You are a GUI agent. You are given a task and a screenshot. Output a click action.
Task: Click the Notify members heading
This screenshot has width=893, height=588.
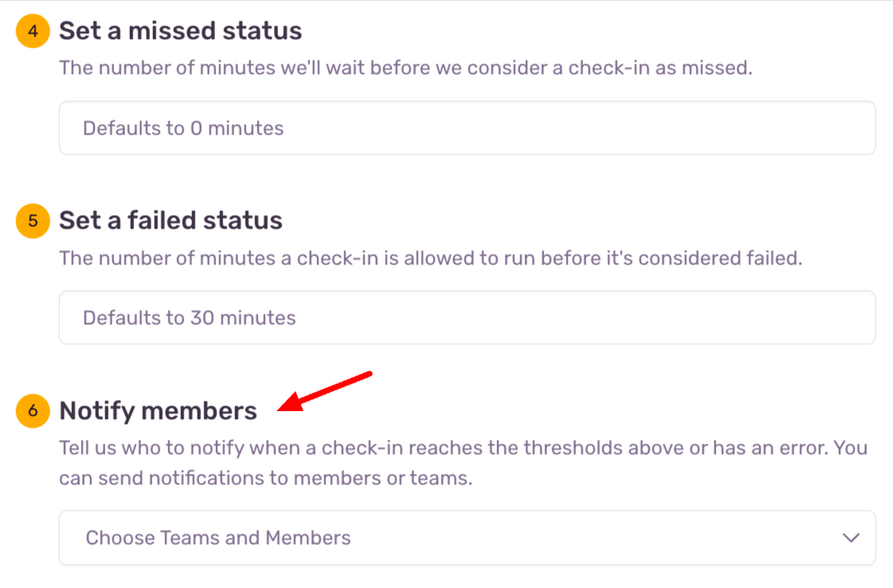tap(157, 411)
